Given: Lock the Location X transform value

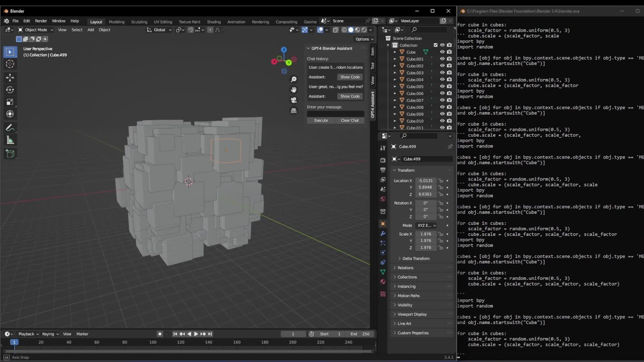Looking at the screenshot, I should 440,181.
